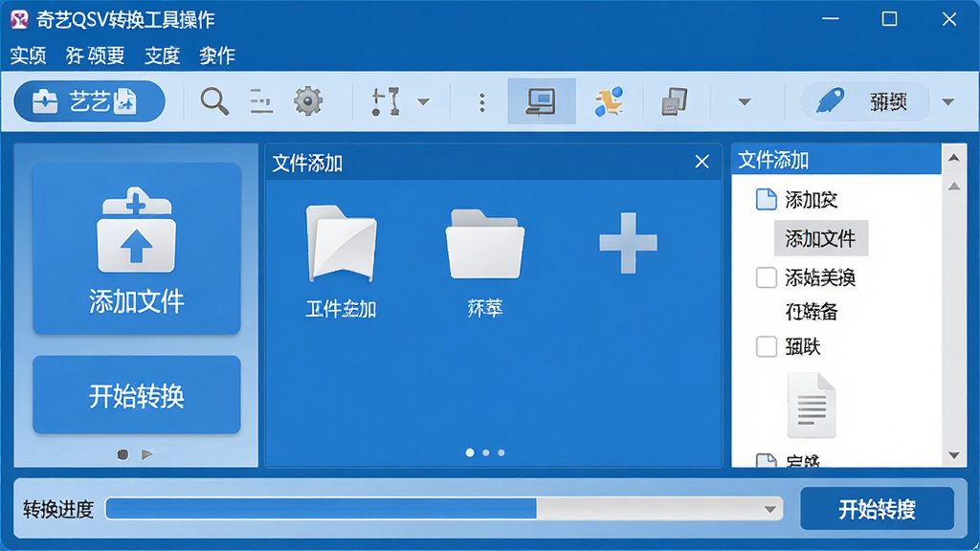The width and height of the screenshot is (980, 551).
Task: Expand the dropdown arrow beside the crop tool
Action: (x=423, y=101)
